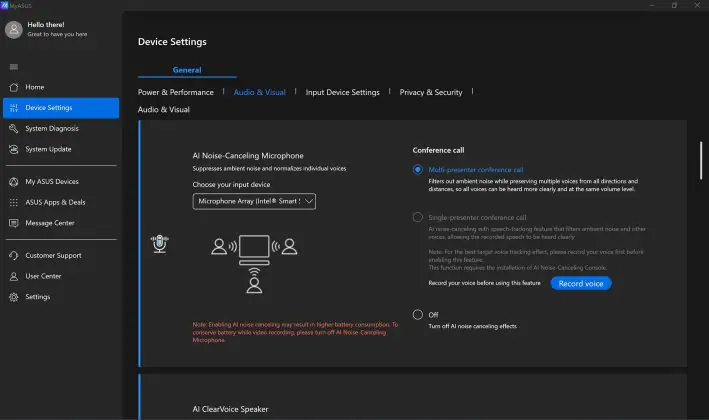Screen dimensions: 709x420
Task: Click the 'Hello there!' greeting text
Action: 46,25
